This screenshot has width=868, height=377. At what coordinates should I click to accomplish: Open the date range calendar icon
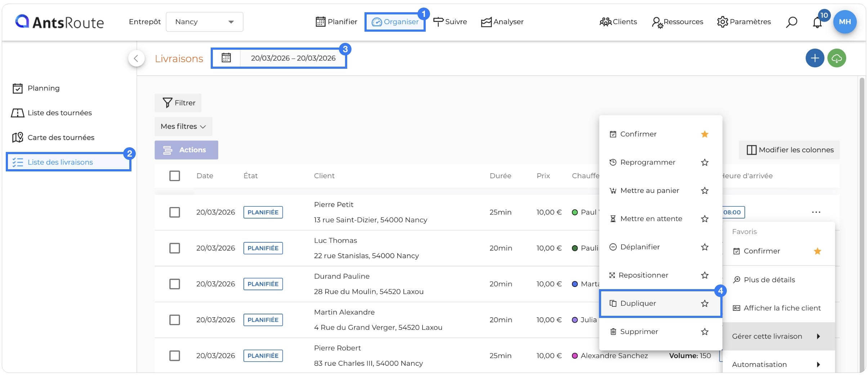(x=226, y=58)
